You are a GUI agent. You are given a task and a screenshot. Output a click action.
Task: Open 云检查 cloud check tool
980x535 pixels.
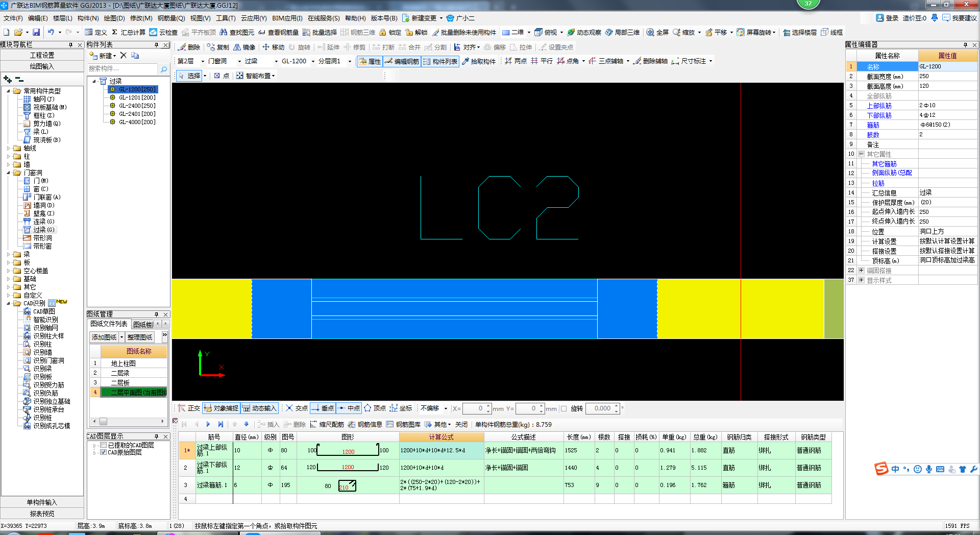[x=163, y=32]
